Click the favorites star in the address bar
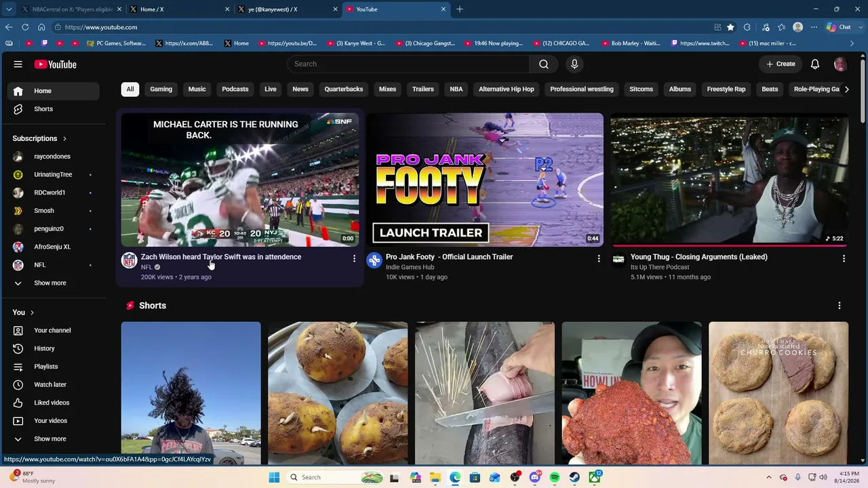This screenshot has height=488, width=868. tap(730, 27)
